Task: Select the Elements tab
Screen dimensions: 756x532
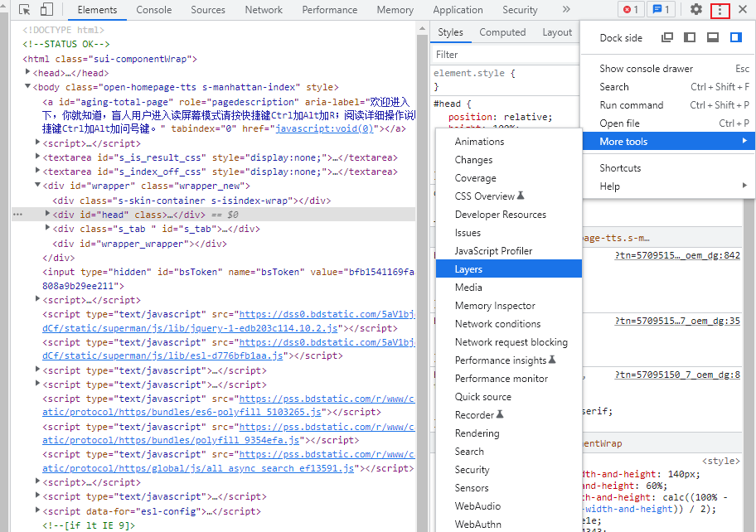Action: point(97,10)
